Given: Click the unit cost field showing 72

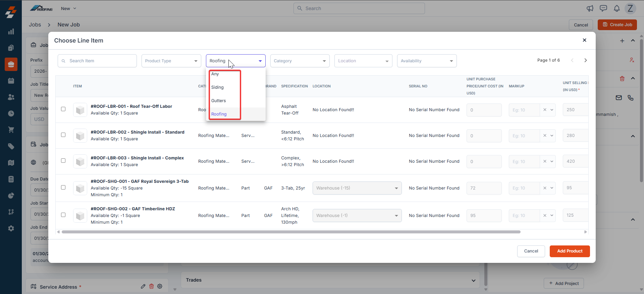Looking at the screenshot, I should 484,188.
